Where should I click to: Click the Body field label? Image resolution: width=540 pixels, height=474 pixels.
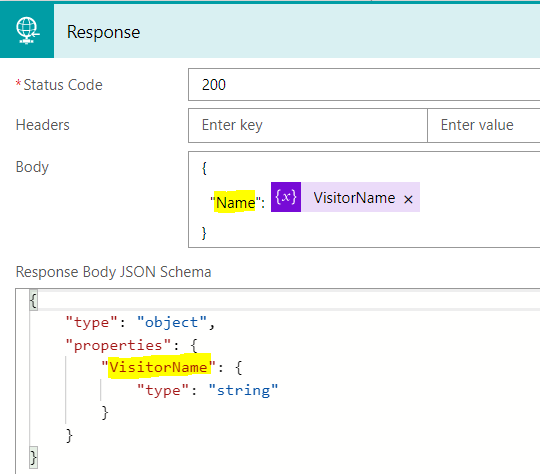coord(32,167)
